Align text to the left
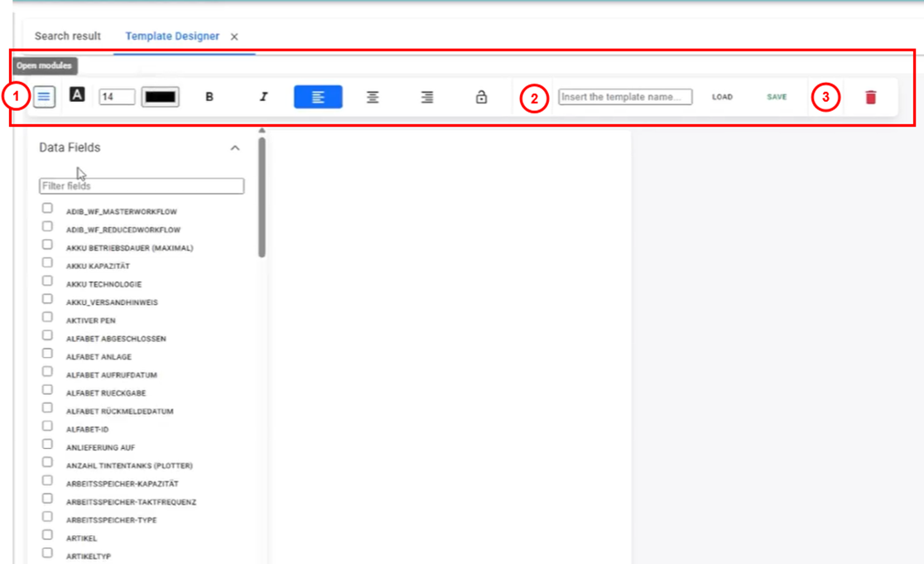This screenshot has height=564, width=924. click(x=319, y=97)
